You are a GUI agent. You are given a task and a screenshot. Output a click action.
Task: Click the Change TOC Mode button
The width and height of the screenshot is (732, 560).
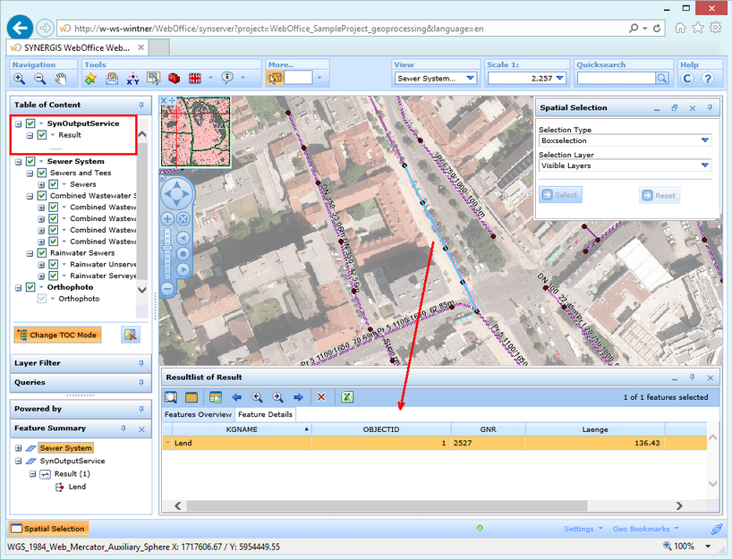(57, 335)
